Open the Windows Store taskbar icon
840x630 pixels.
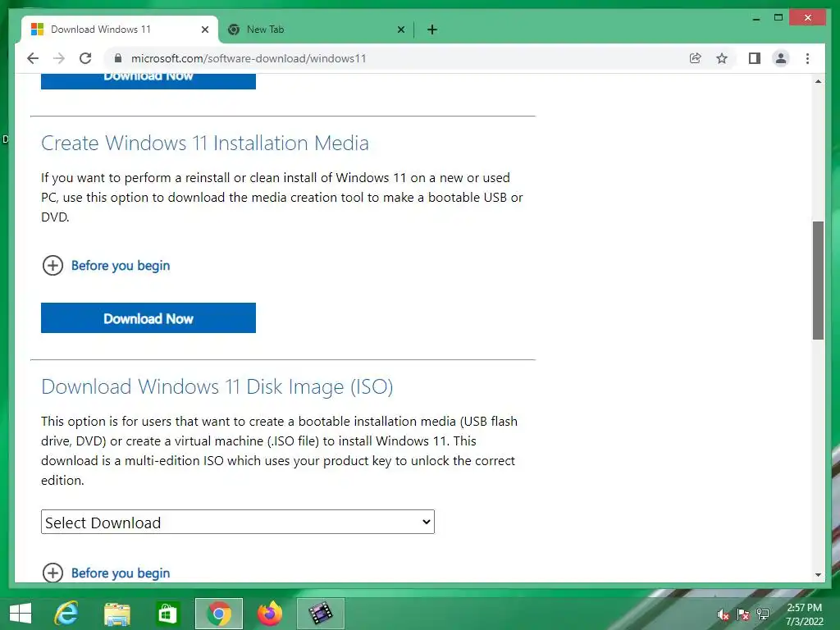(x=167, y=614)
